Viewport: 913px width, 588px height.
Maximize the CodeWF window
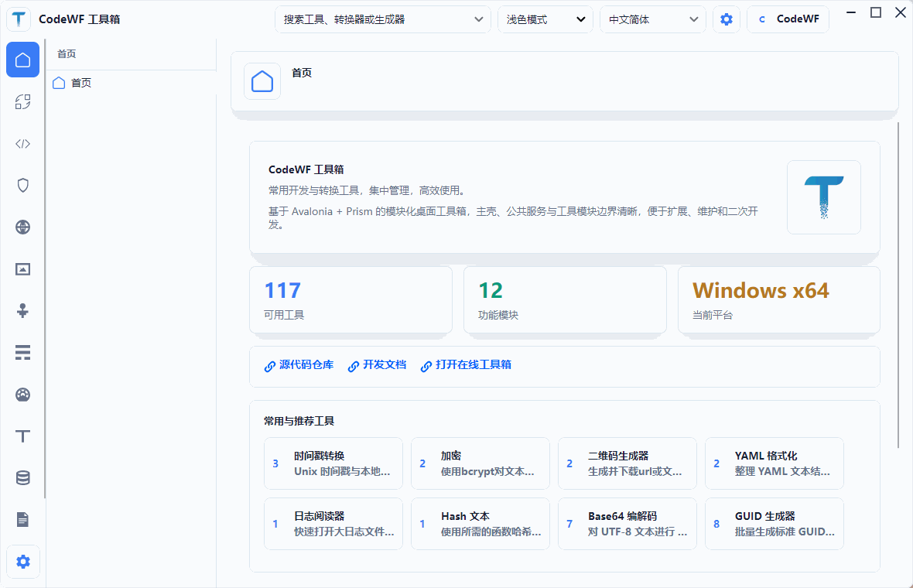[x=876, y=12]
